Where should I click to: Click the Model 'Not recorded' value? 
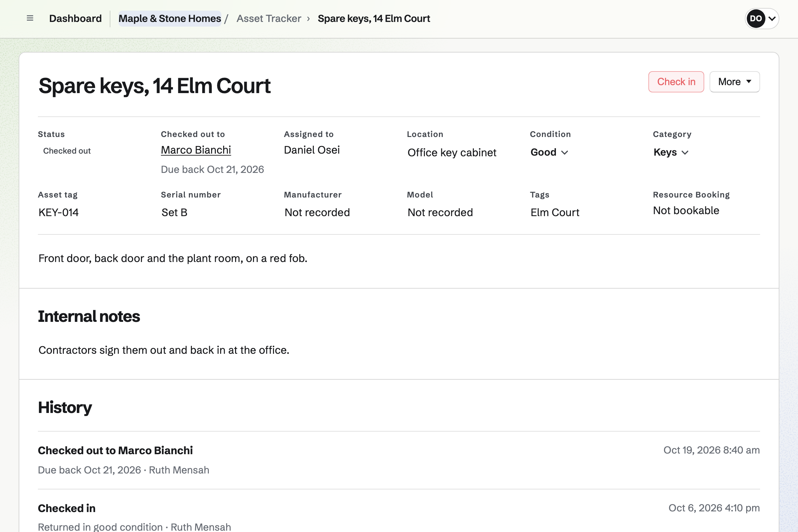pyautogui.click(x=440, y=212)
